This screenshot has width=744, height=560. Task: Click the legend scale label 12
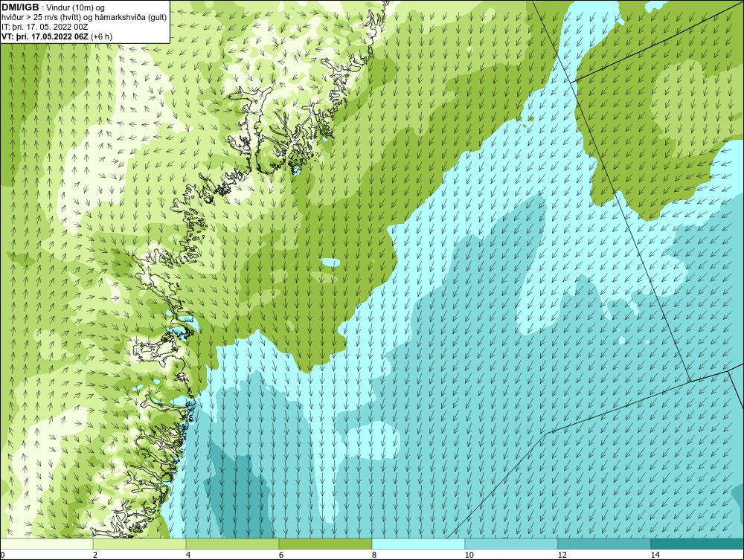[562, 555]
